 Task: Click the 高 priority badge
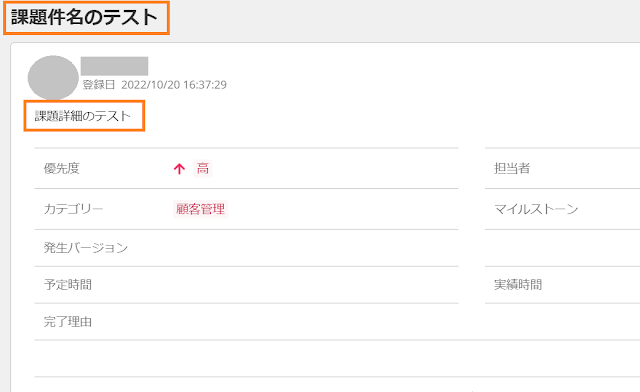pos(202,168)
